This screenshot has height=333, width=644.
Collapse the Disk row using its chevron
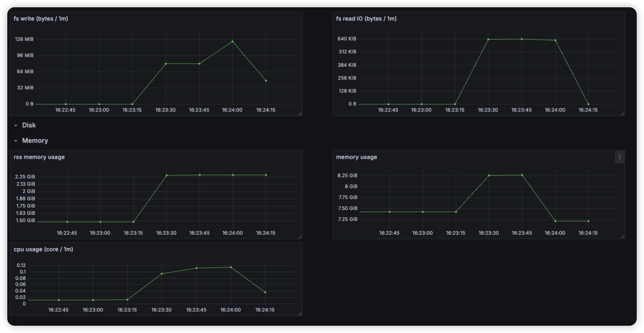pos(16,125)
